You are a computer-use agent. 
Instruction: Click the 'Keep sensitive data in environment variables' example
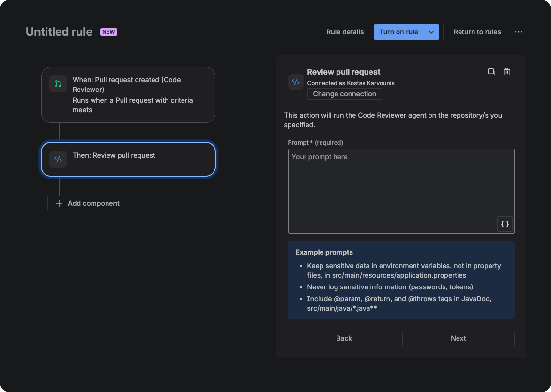tap(404, 271)
